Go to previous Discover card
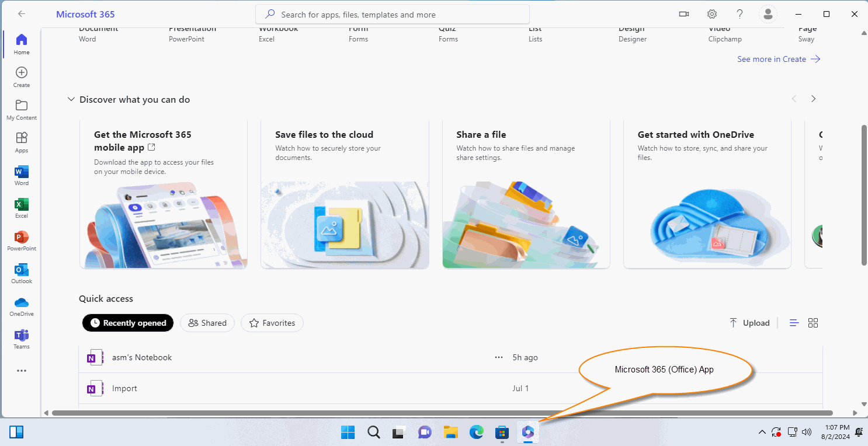Viewport: 868px width, 446px height. pos(794,99)
